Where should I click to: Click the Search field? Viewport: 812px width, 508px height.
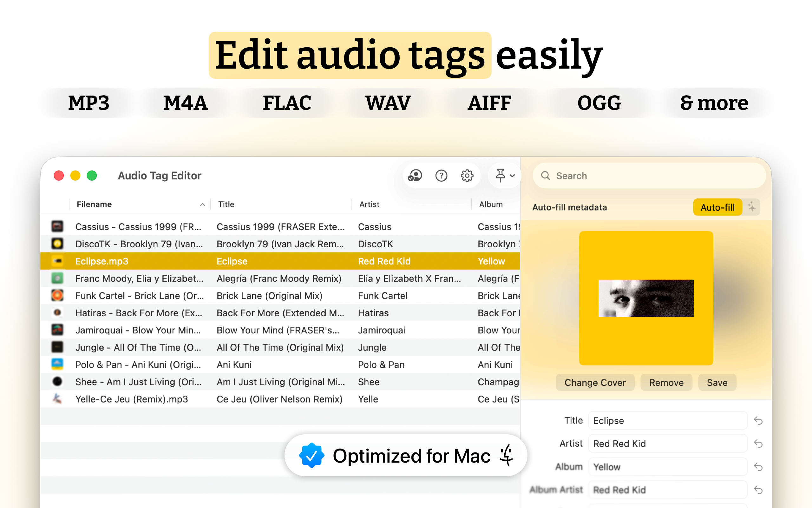[x=649, y=175]
